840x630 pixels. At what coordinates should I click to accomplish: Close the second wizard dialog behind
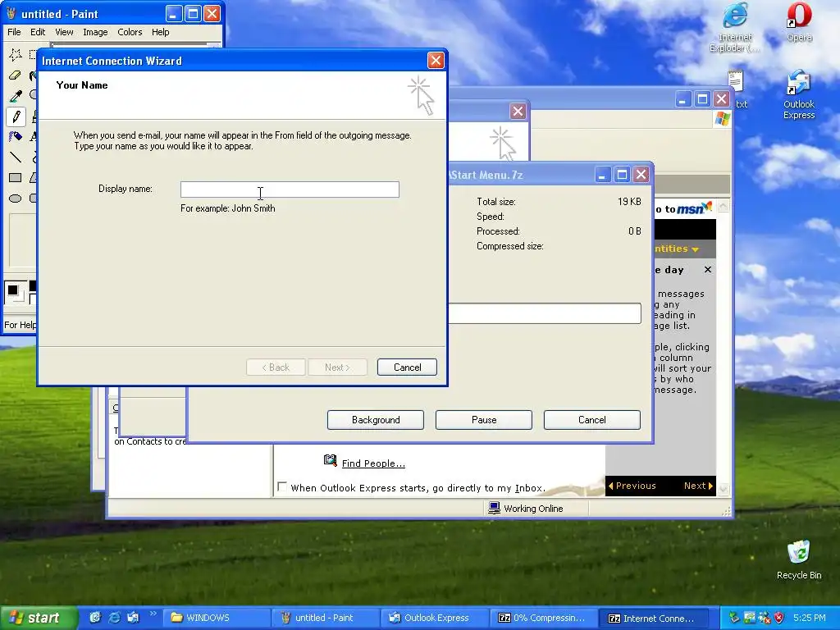point(518,112)
